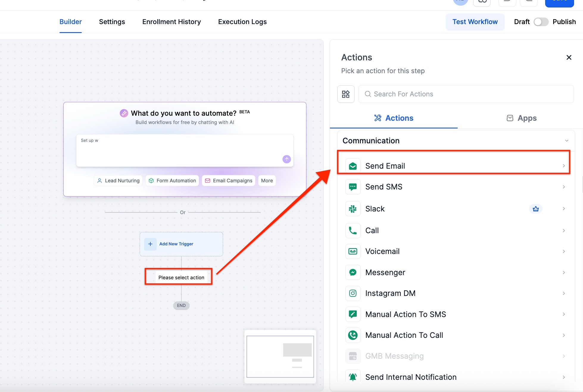Toggle Draft to Publish switch
583x392 pixels.
click(541, 22)
